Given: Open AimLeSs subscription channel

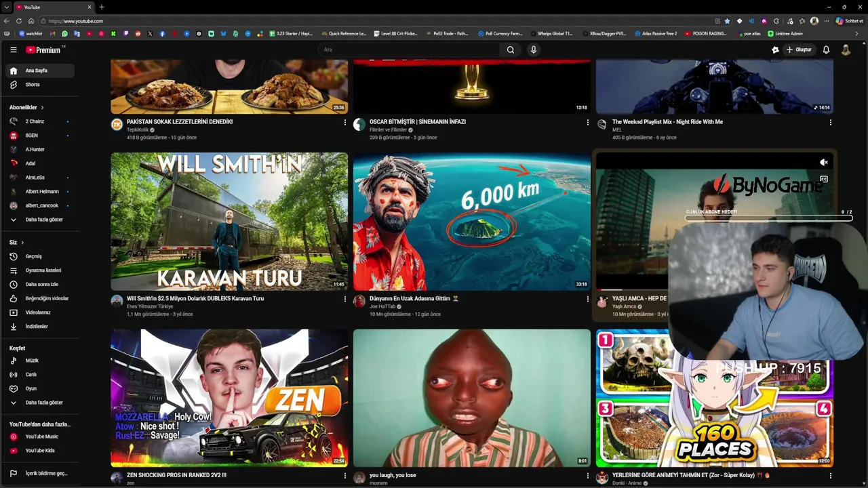Looking at the screenshot, I should (40, 178).
